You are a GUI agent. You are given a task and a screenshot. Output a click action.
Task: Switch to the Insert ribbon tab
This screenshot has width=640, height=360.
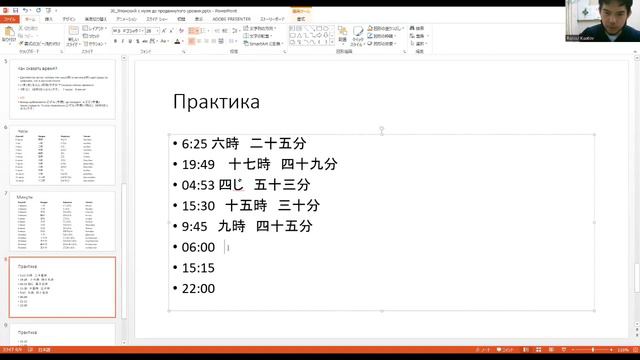coord(49,19)
